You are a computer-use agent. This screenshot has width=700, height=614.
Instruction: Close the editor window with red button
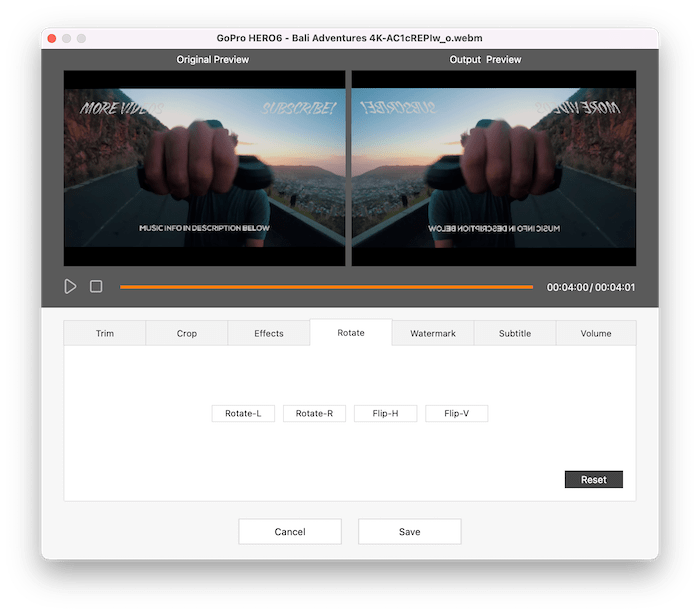point(50,38)
